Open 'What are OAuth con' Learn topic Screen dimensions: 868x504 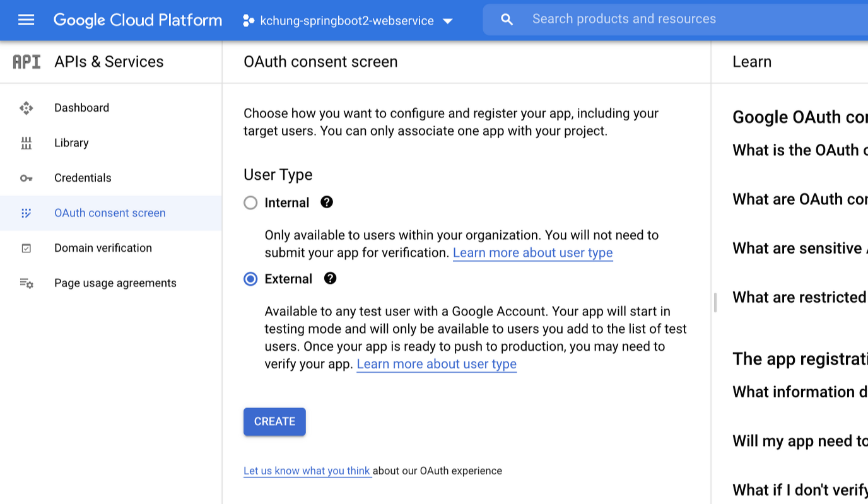click(800, 199)
